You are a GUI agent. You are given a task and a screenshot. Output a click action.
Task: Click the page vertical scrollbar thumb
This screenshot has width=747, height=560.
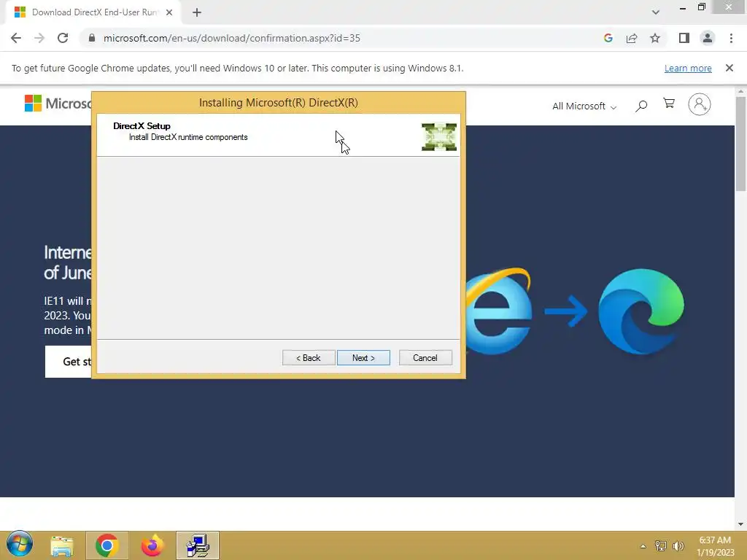point(740,144)
